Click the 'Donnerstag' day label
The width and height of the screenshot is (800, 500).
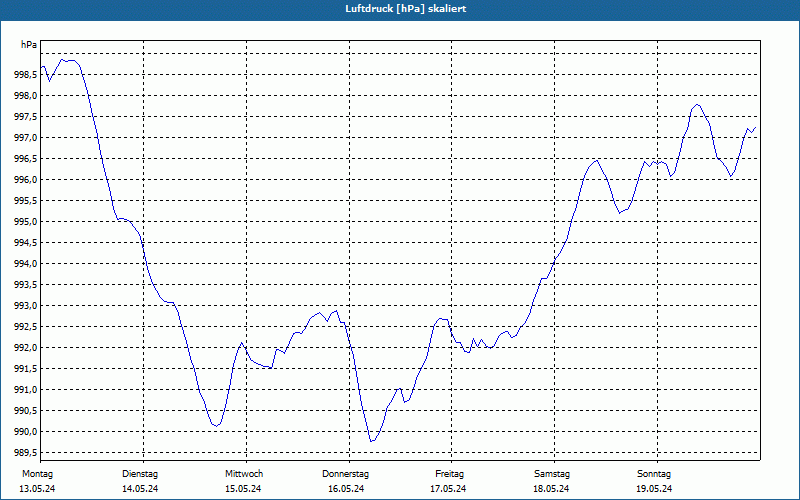pyautogui.click(x=345, y=474)
